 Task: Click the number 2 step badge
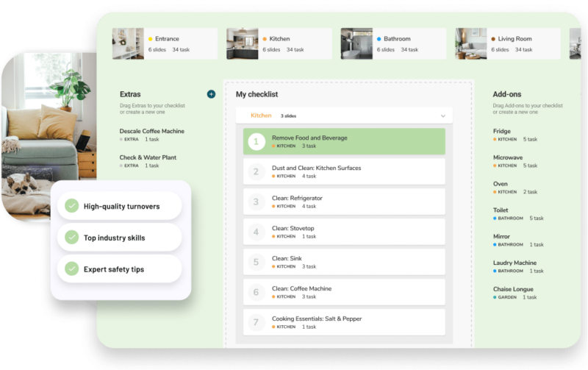(x=256, y=171)
